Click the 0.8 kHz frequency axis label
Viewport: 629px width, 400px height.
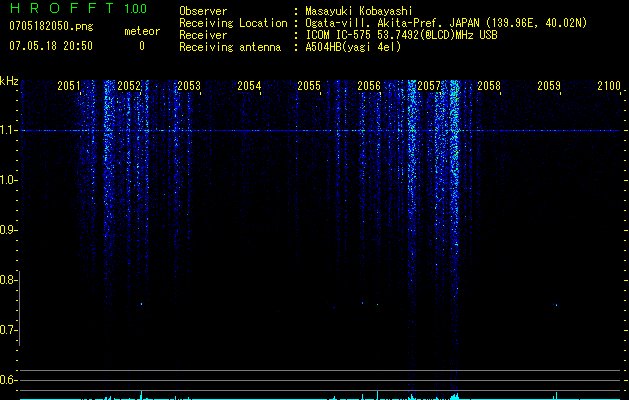[8, 280]
